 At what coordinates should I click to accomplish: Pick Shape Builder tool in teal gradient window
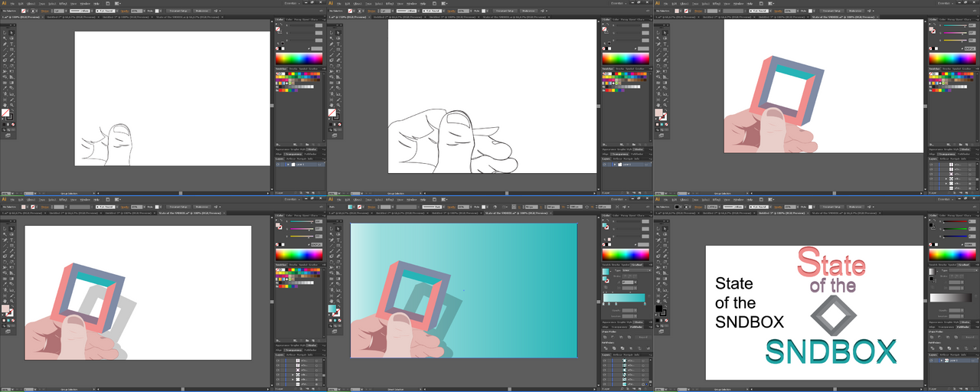(x=332, y=273)
